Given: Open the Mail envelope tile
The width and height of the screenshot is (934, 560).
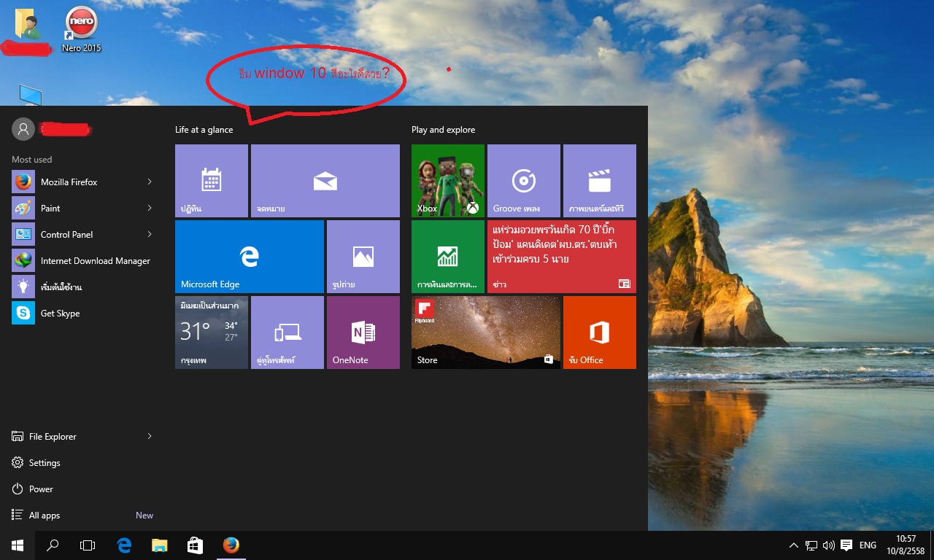Looking at the screenshot, I should pos(325,180).
